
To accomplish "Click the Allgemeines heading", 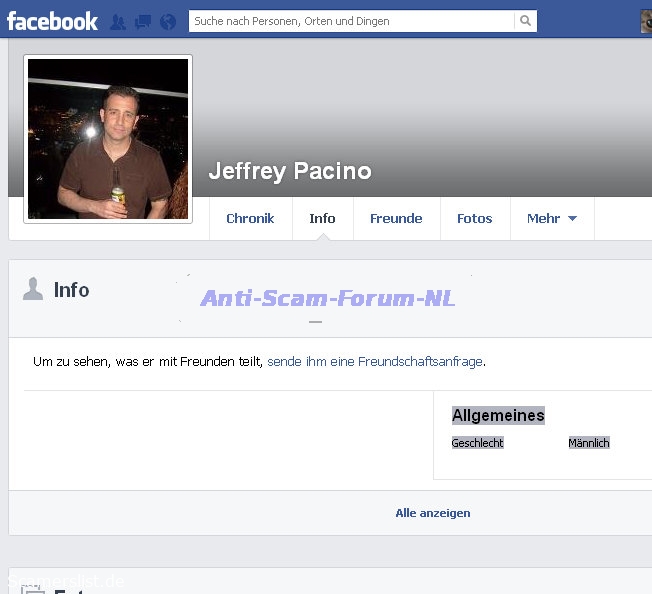I will click(x=498, y=415).
